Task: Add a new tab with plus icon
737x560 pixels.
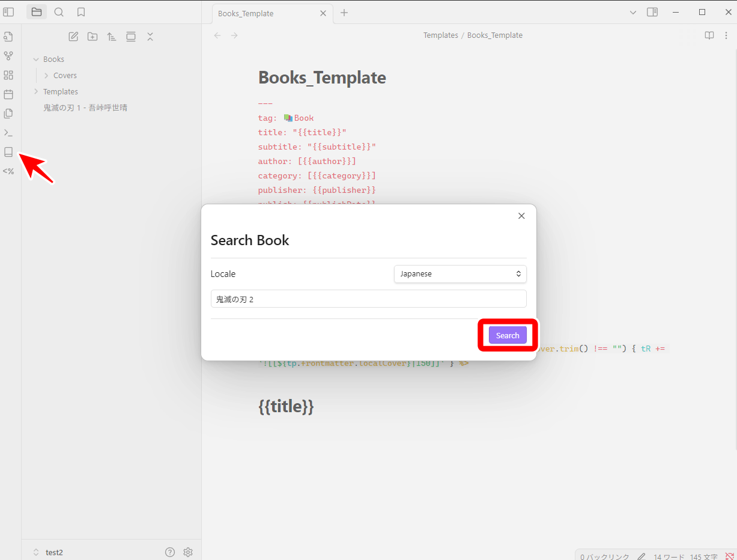Action: tap(344, 13)
